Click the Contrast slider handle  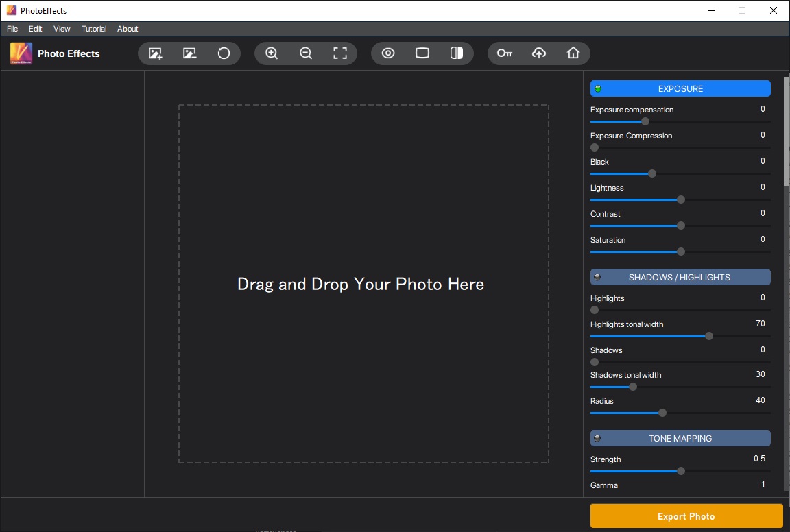coord(681,226)
